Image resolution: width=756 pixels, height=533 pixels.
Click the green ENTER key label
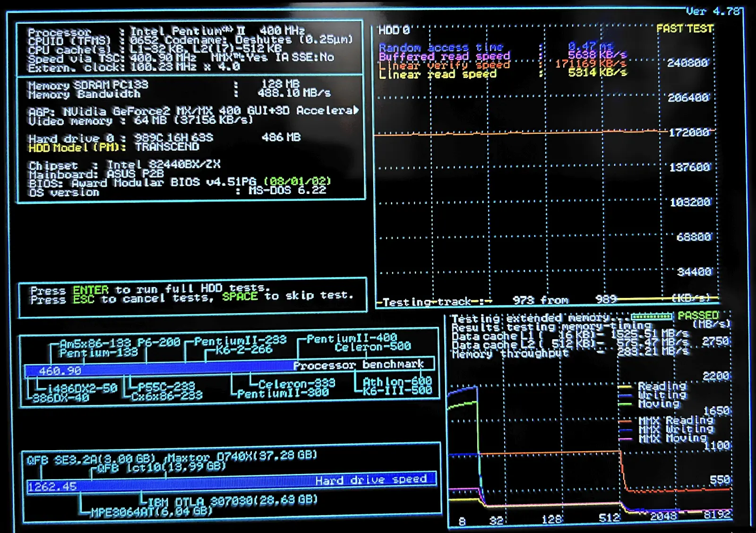(91, 290)
